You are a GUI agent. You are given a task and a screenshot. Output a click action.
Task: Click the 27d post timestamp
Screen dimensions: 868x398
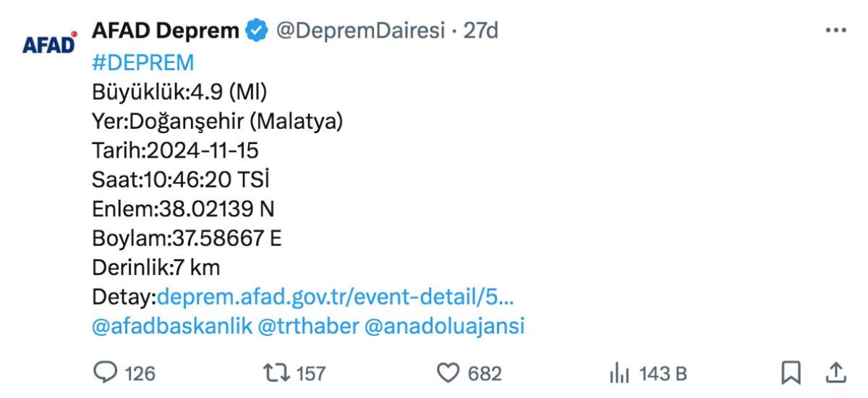(x=480, y=30)
